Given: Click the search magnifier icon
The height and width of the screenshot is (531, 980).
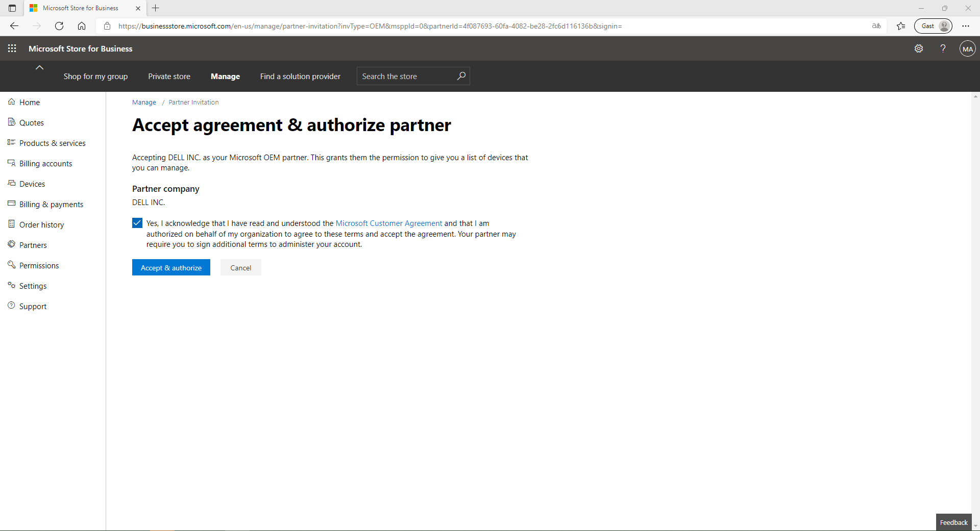Looking at the screenshot, I should point(461,76).
